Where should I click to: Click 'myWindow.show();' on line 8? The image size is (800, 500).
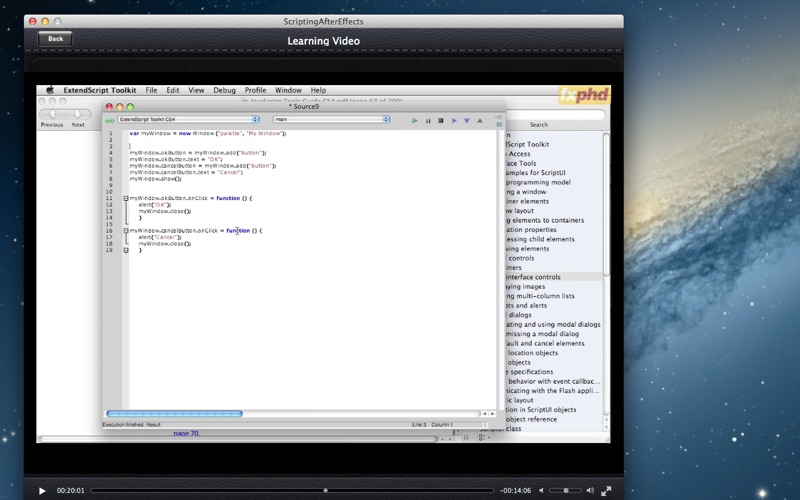pos(155,179)
